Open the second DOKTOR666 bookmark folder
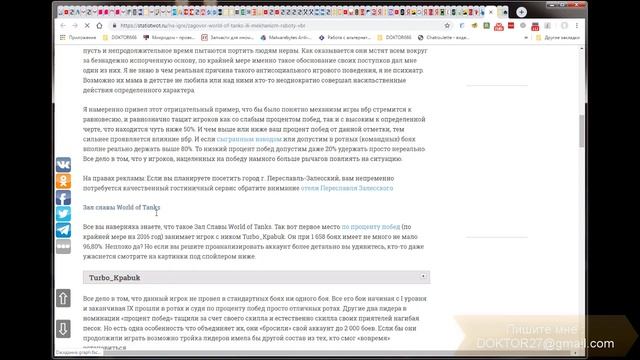The height and width of the screenshot is (360, 640). click(x=394, y=38)
